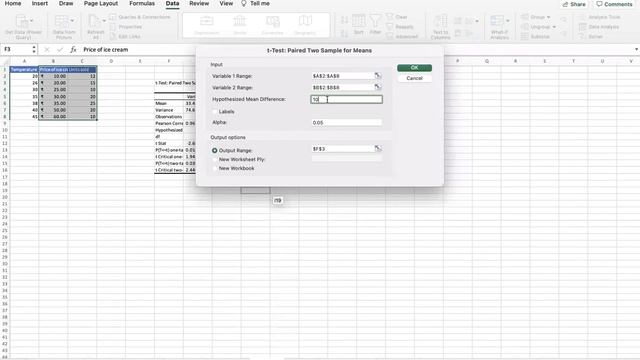Click range selector icon for Output Range
The image size is (640, 360).
[x=378, y=149]
